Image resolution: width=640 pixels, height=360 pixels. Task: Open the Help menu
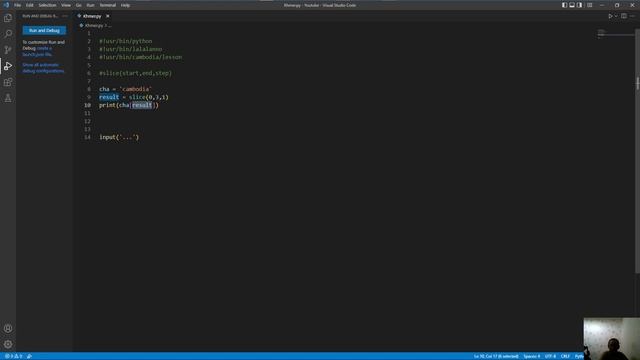point(125,5)
